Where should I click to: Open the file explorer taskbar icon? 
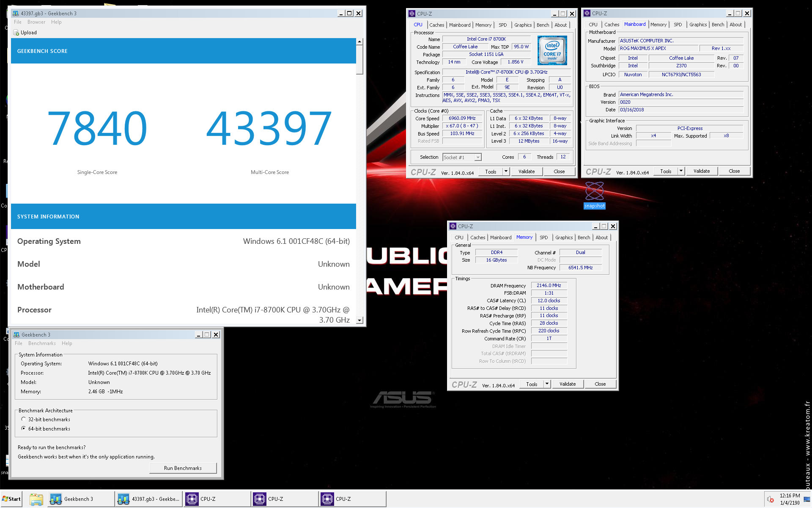[36, 499]
